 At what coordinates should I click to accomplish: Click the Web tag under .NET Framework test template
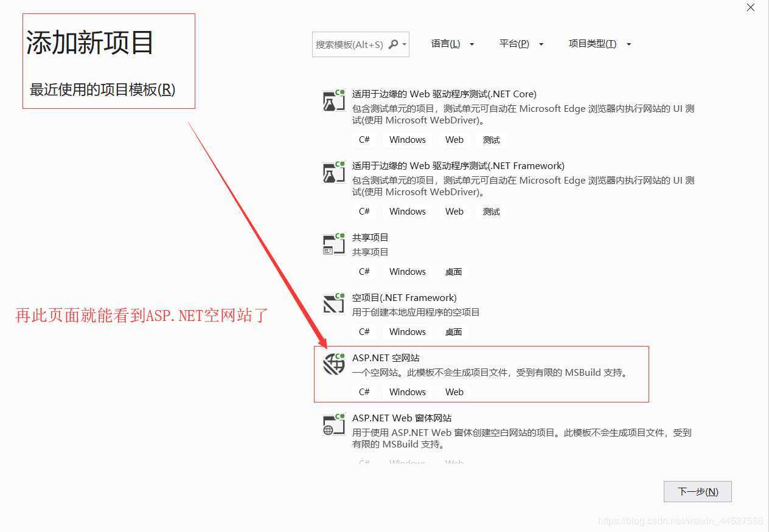[x=454, y=212]
